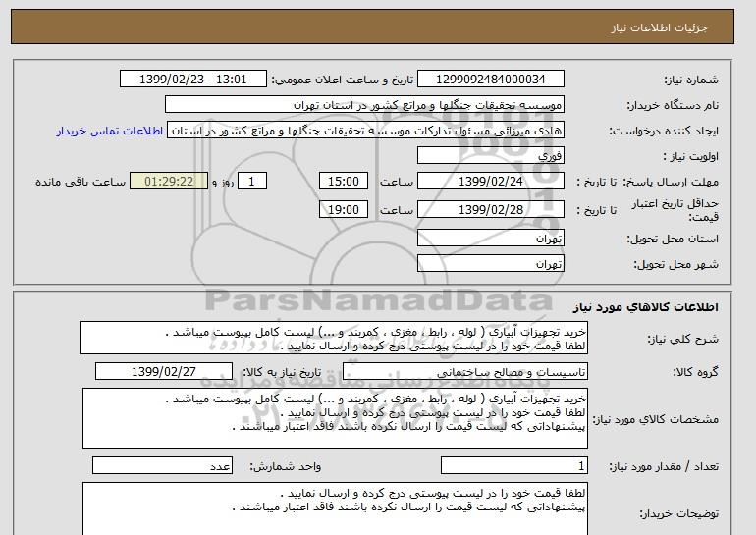The height and width of the screenshot is (535, 756).
Task: Click the تاریخ و ساعت اعلان عمومی label
Action: click(x=342, y=80)
